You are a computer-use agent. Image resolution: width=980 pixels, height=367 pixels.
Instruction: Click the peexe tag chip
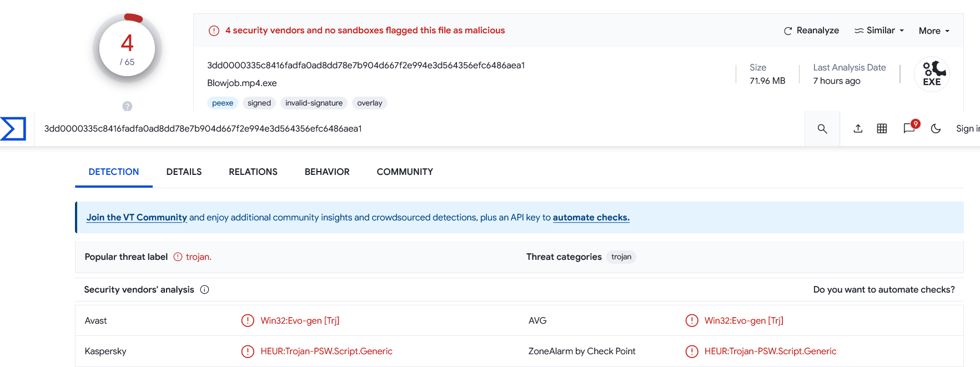[x=223, y=103]
